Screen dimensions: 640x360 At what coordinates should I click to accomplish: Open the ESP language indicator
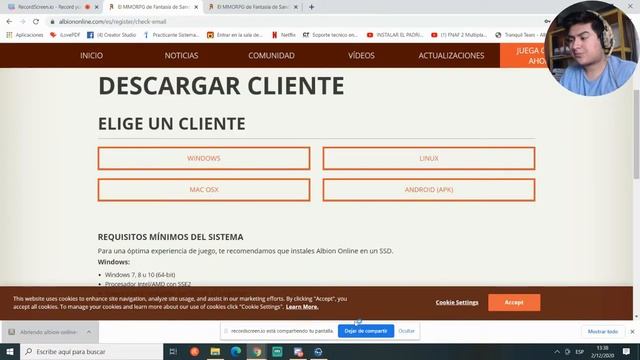point(579,351)
